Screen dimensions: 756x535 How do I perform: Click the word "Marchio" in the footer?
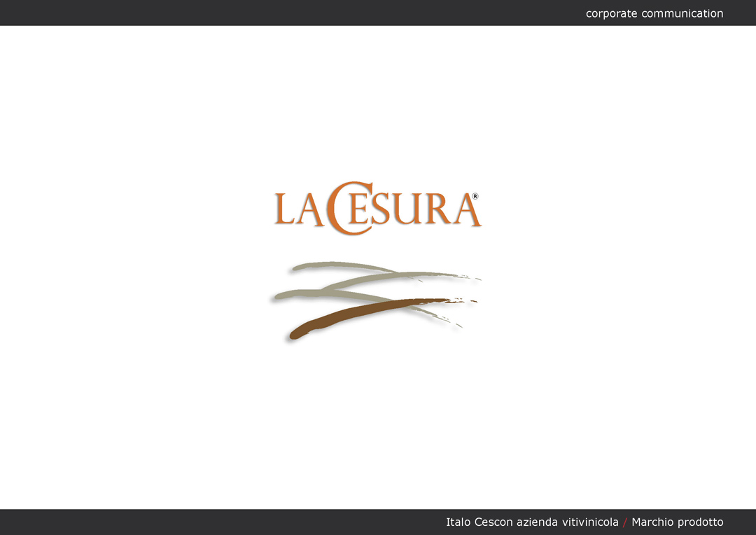(x=653, y=522)
